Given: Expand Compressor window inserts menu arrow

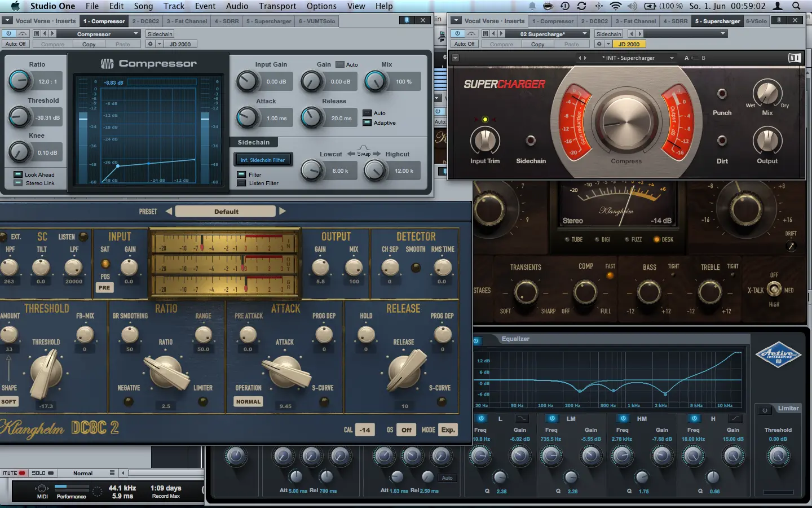Looking at the screenshot, I should pos(7,20).
